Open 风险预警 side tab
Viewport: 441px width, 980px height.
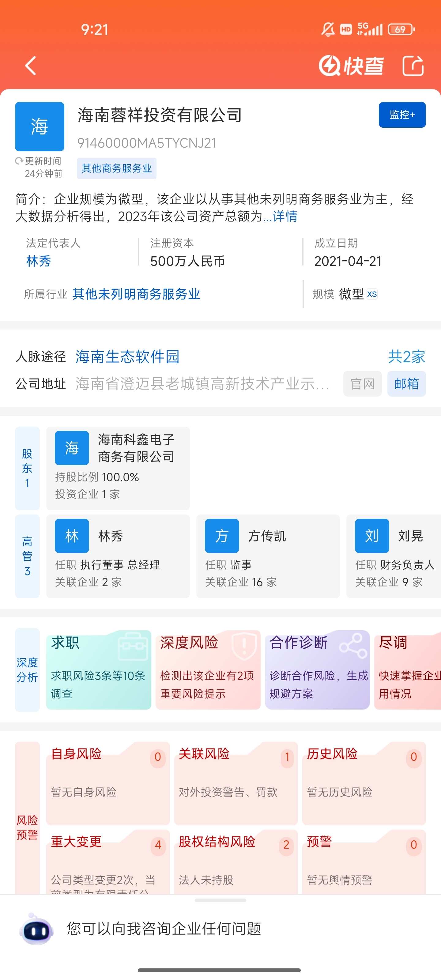point(27,818)
